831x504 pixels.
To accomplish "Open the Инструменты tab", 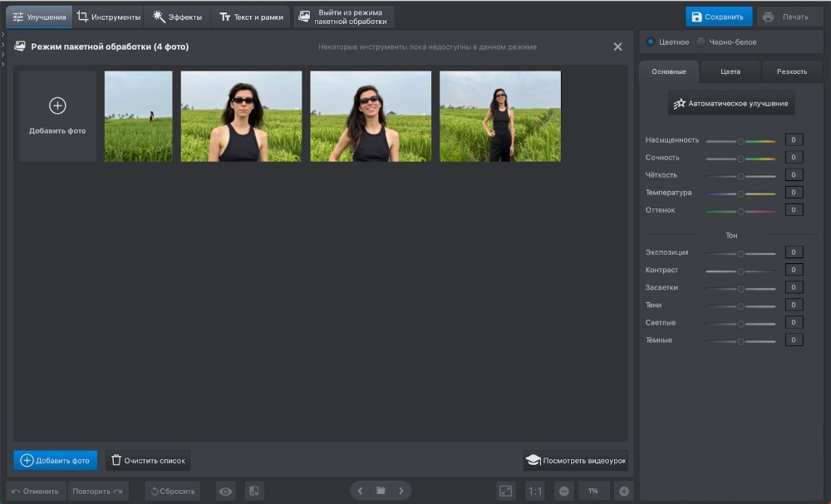I will click(109, 17).
